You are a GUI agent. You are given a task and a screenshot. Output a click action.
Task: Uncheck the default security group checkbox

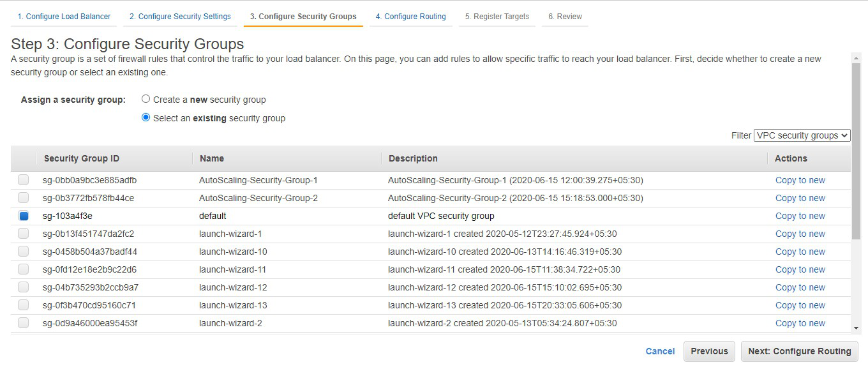(x=24, y=216)
